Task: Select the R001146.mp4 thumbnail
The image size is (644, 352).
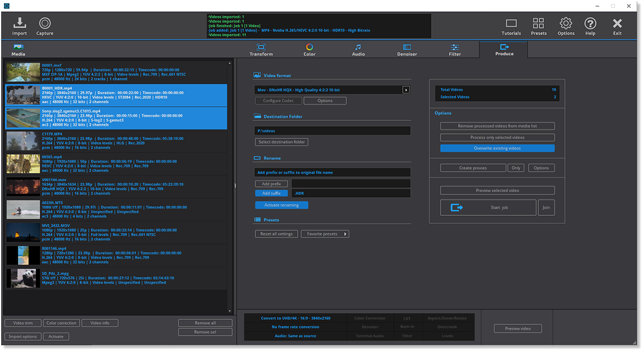Action: tap(23, 256)
